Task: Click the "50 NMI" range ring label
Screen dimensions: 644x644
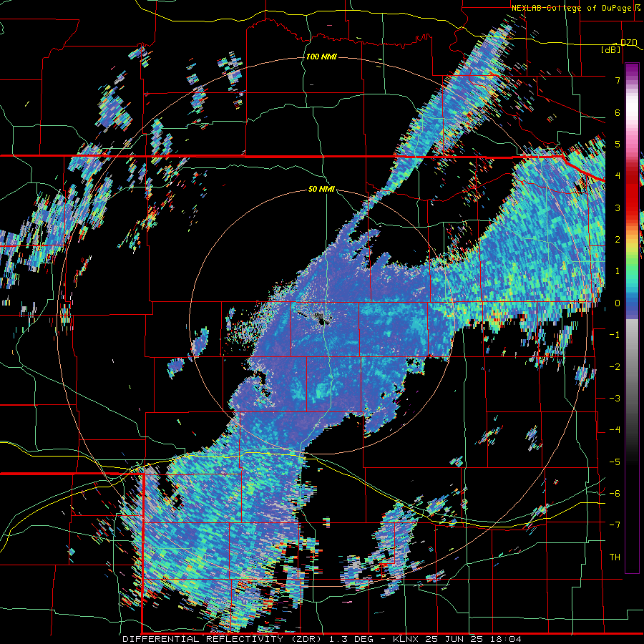Action: tap(321, 189)
